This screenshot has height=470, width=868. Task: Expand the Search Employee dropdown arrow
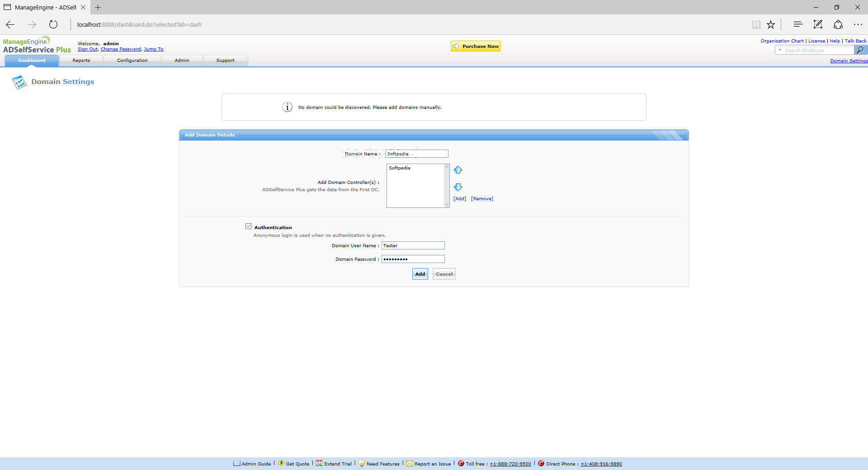point(780,50)
